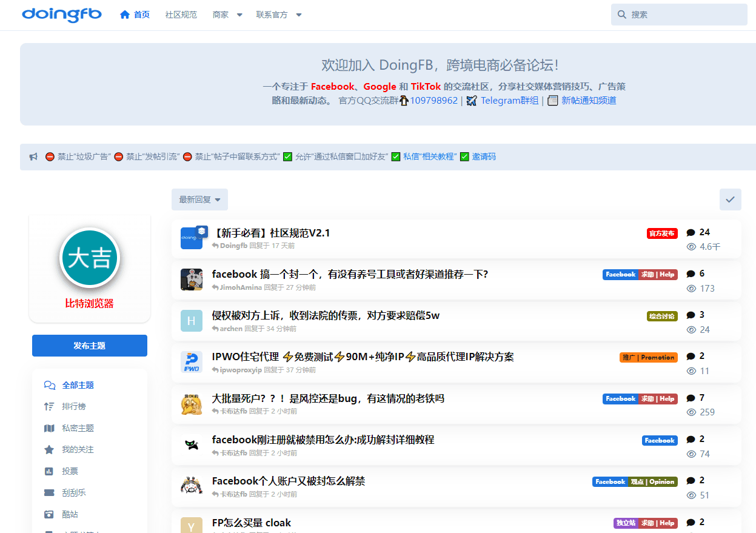Open the 投票 poll chart icon
This screenshot has width=756, height=533.
coord(49,471)
